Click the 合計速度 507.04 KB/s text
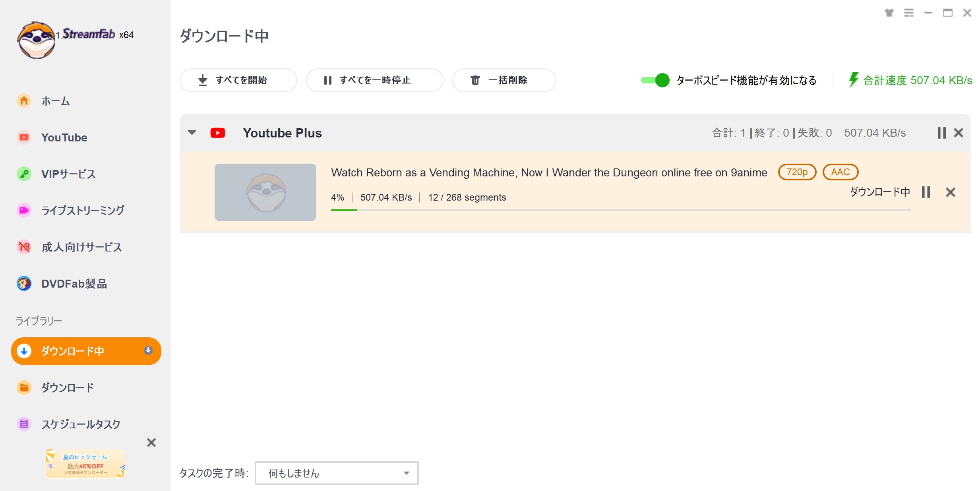Image resolution: width=980 pixels, height=491 pixels. pyautogui.click(x=918, y=80)
